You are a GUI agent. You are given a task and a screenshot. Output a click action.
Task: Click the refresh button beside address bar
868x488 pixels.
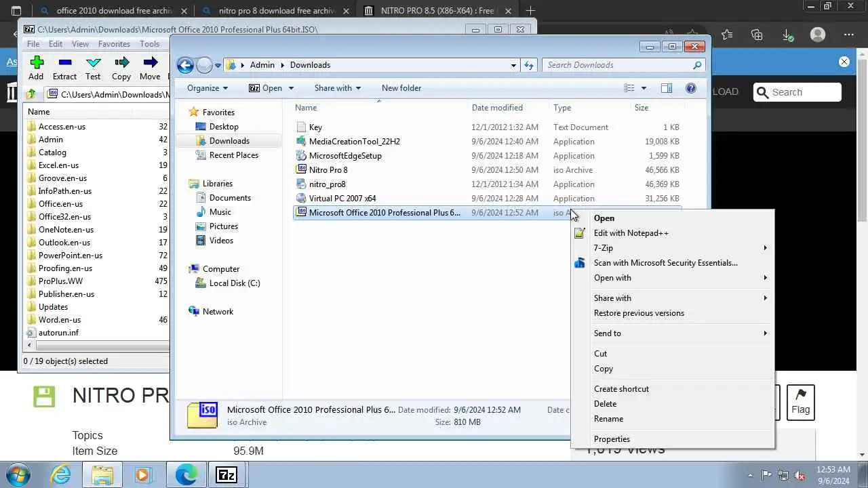[x=529, y=65]
